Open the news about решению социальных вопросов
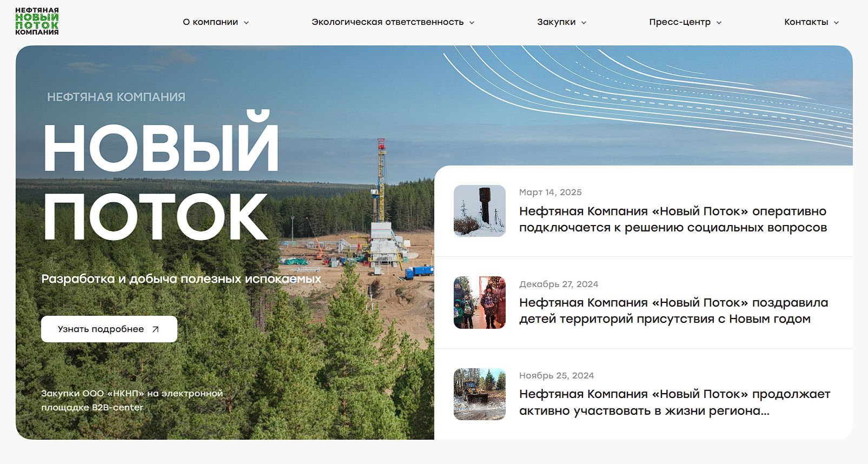Viewport: 868px width, 464px height. [673, 219]
